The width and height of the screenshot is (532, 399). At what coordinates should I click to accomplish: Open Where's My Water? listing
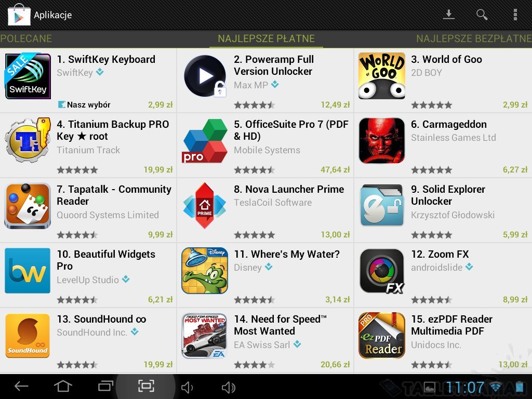265,275
